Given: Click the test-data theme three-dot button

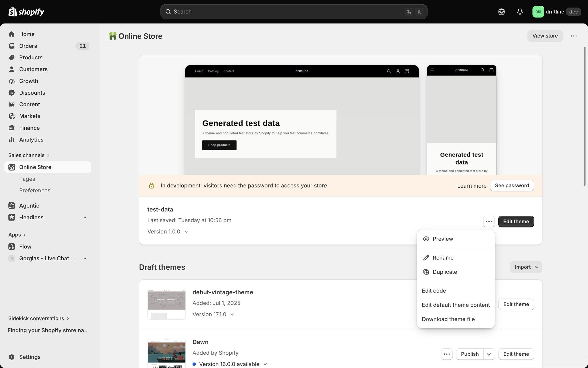Looking at the screenshot, I should 489,222.
